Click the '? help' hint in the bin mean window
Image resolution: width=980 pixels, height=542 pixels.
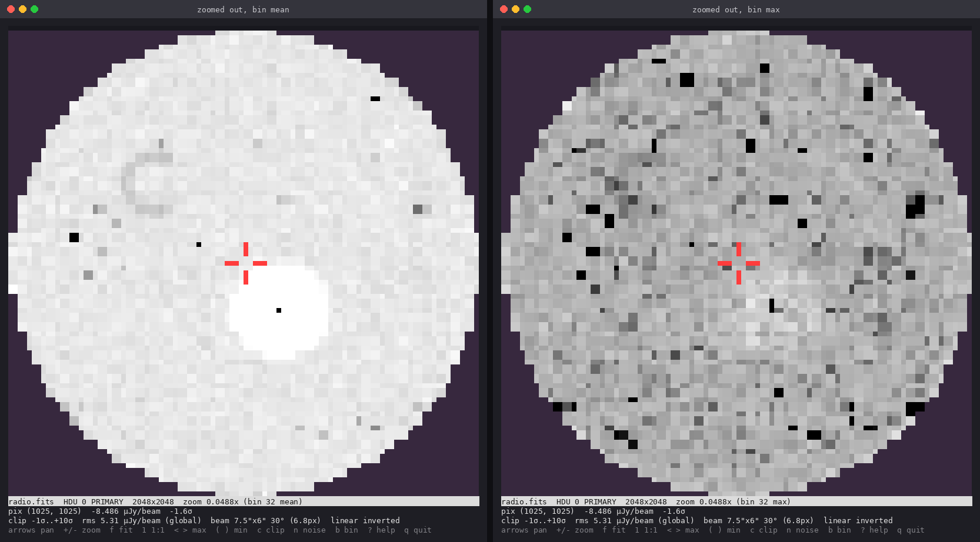point(381,530)
